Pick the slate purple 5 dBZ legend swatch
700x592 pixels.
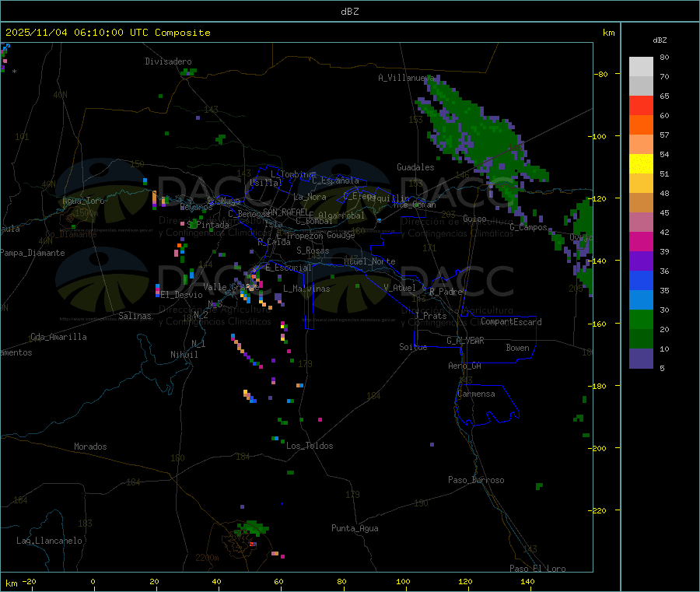641,359
